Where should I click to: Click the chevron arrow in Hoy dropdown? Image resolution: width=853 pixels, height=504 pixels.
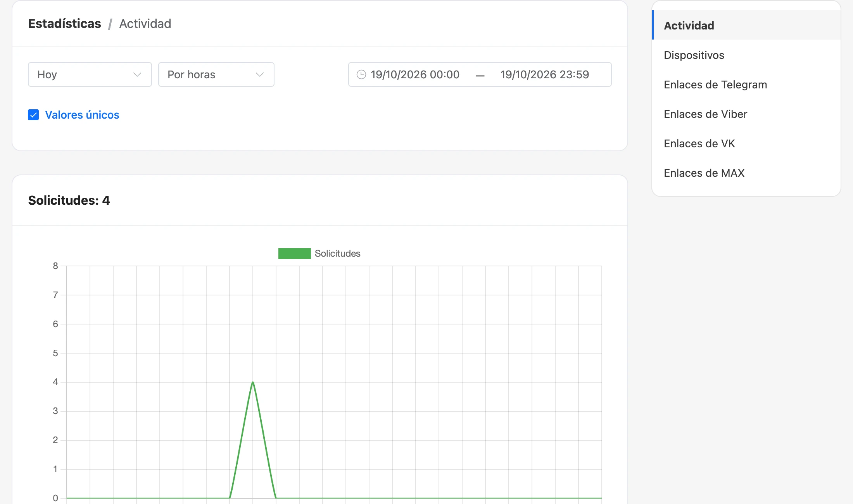[x=137, y=74]
